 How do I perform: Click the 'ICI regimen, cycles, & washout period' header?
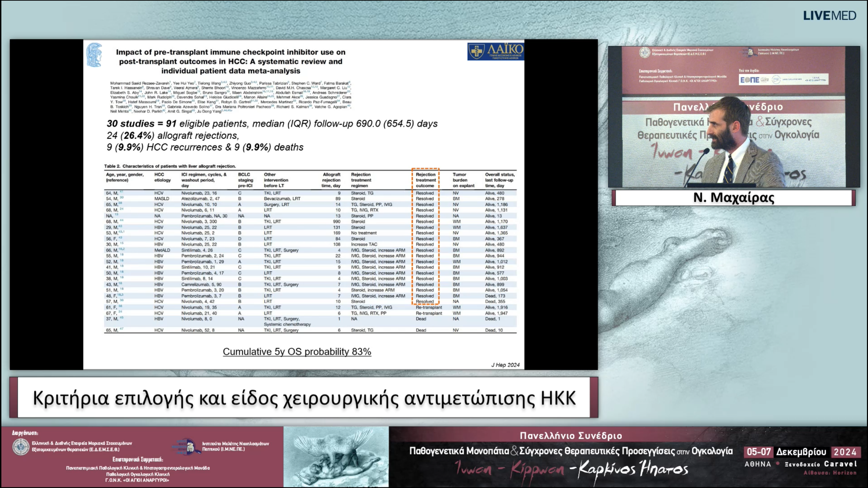click(x=204, y=180)
